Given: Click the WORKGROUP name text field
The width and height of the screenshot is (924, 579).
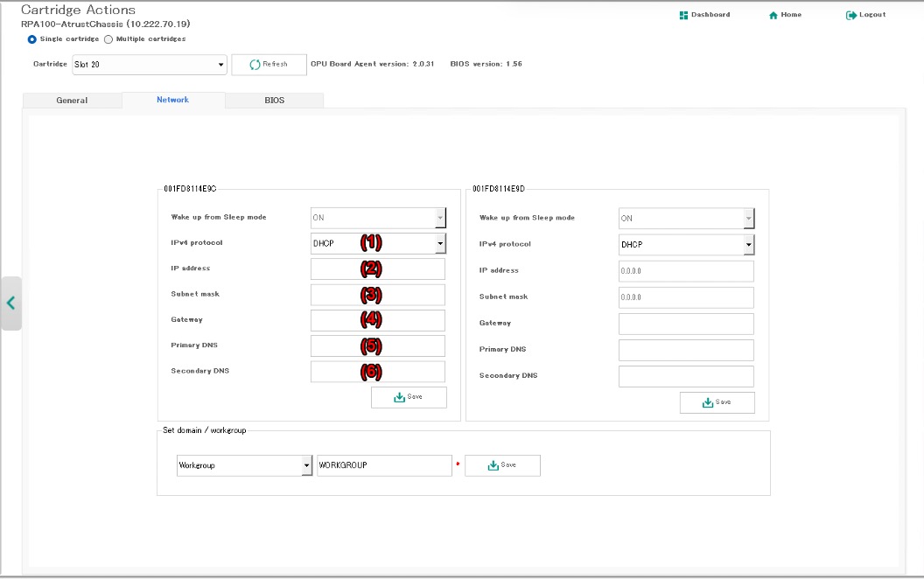Looking at the screenshot, I should (384, 465).
